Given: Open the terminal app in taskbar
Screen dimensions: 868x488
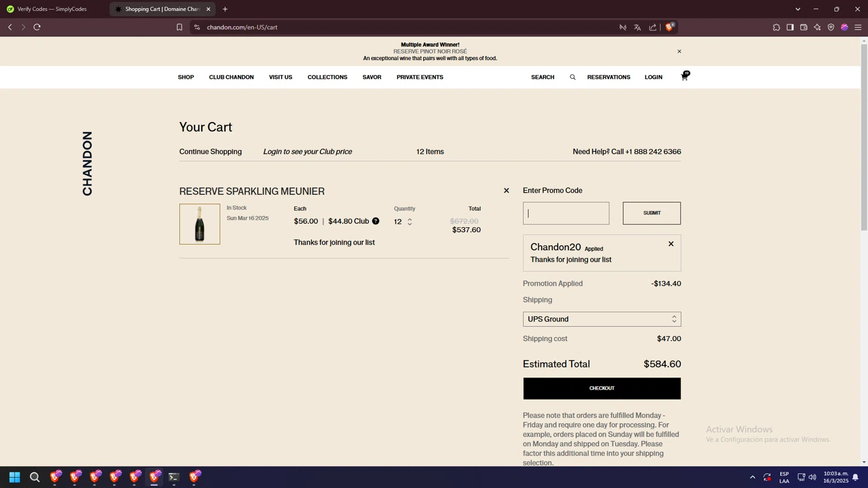Looking at the screenshot, I should click(x=174, y=477).
